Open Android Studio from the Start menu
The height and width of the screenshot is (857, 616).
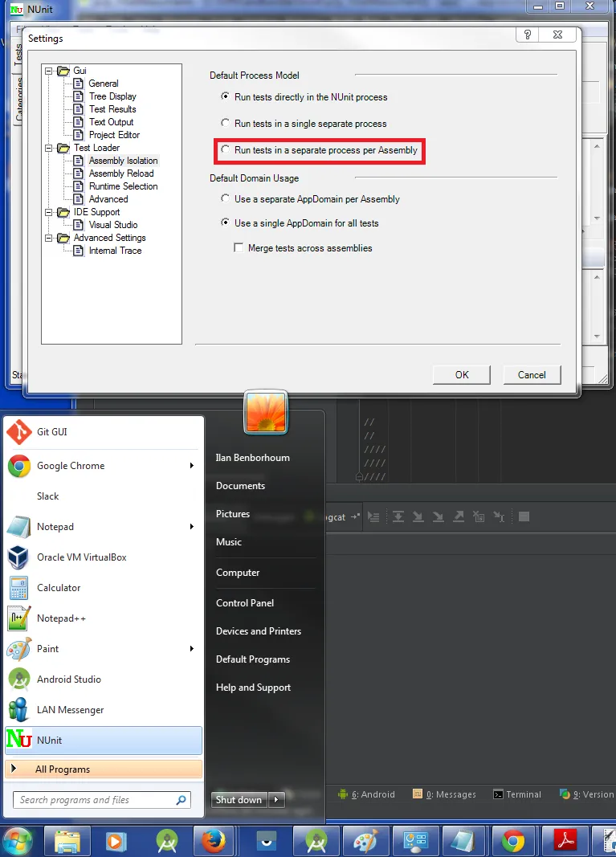tap(104, 679)
